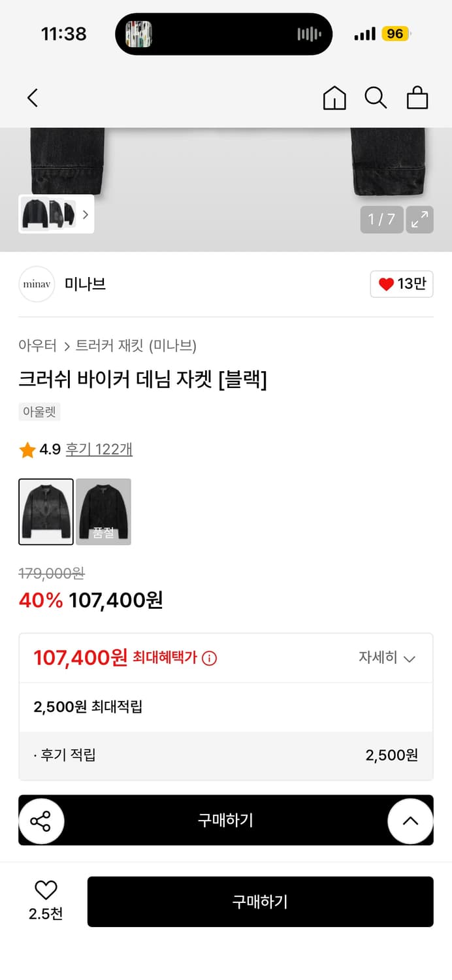Tap the 미나브 brand minav logo
This screenshot has width=452, height=980.
coord(37,284)
